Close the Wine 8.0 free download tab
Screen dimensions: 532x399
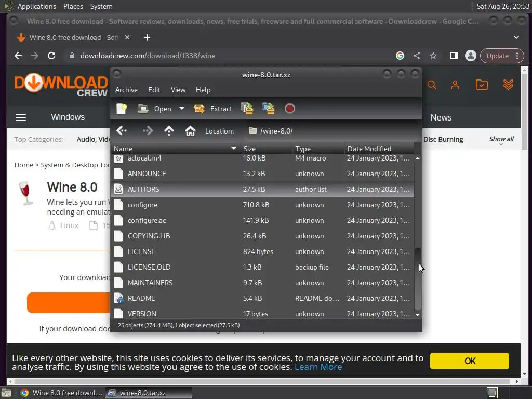pos(127,37)
